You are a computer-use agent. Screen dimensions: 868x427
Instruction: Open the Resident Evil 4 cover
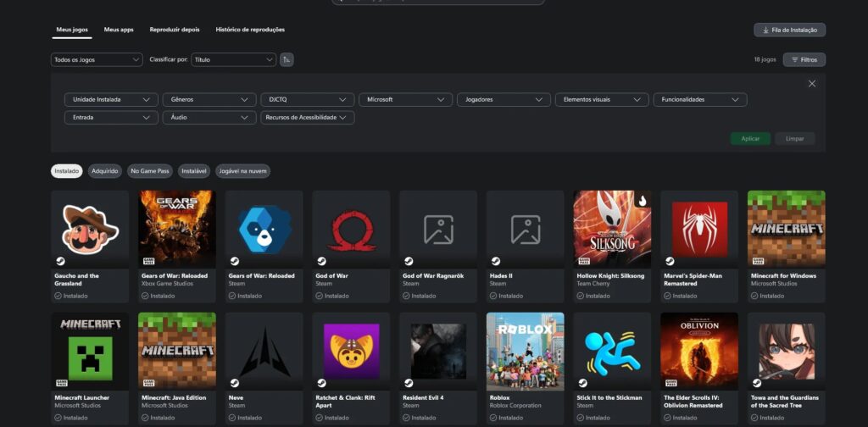click(x=438, y=352)
